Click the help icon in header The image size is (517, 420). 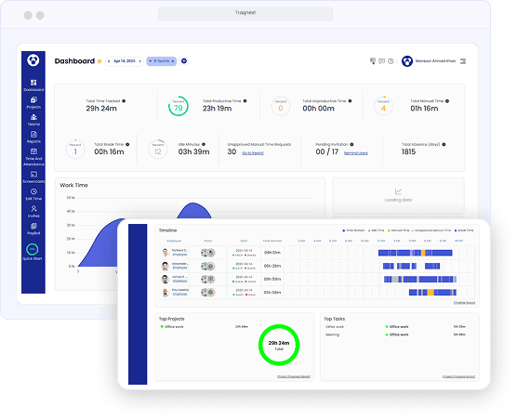[x=391, y=61]
